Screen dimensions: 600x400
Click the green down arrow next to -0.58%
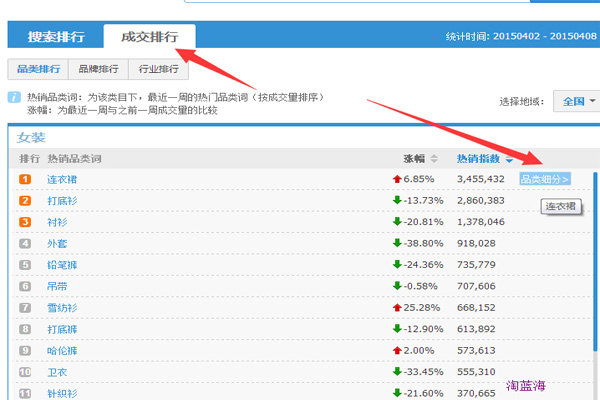(397, 286)
